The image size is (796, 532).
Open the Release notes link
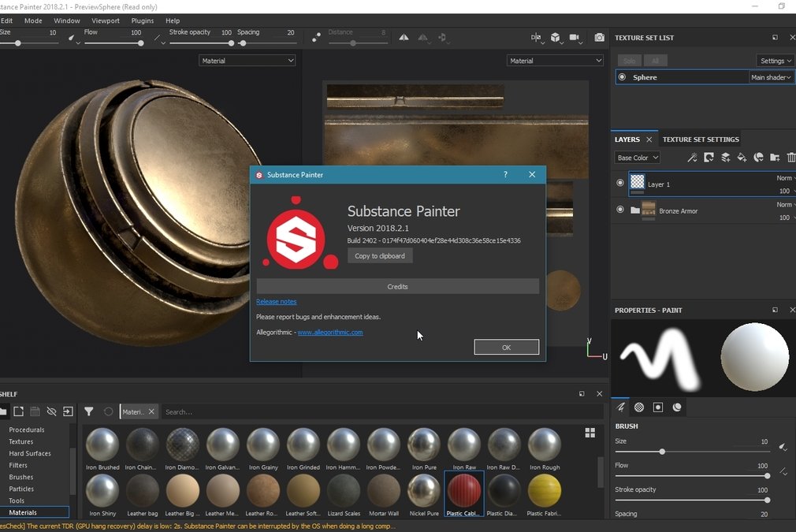(x=276, y=302)
